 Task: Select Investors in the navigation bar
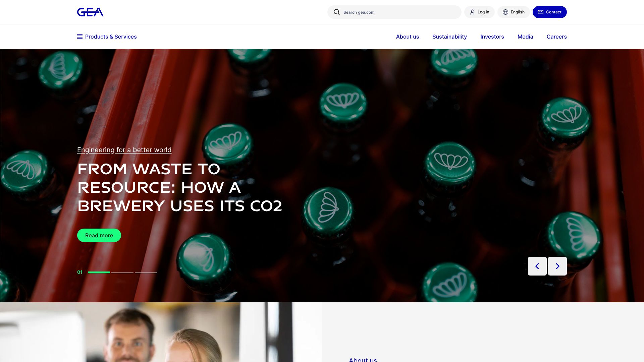coord(492,37)
